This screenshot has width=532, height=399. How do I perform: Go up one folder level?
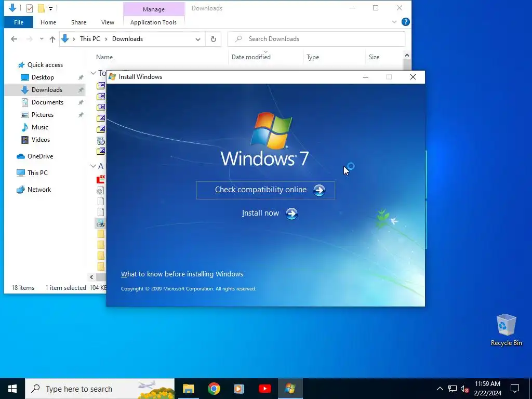52,39
